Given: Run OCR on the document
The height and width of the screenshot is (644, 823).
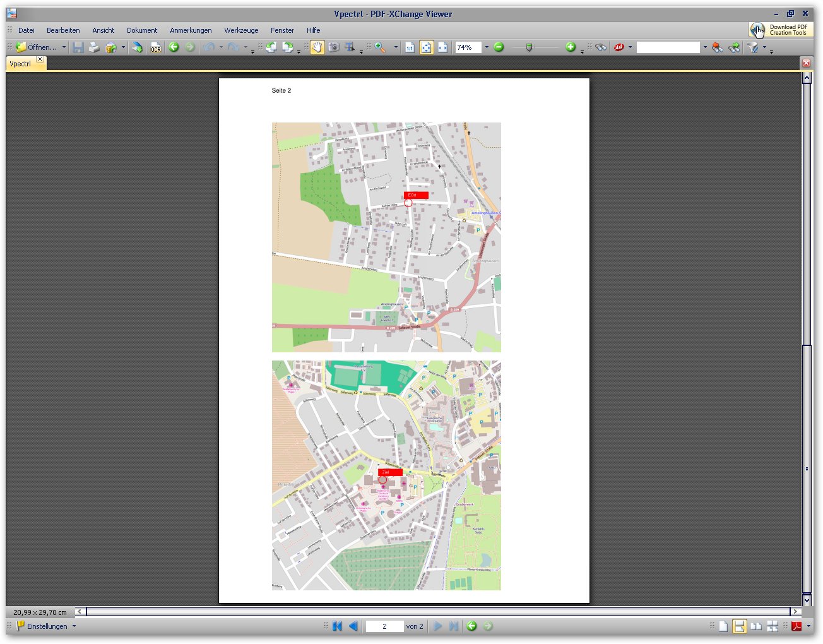Looking at the screenshot, I should click(155, 47).
